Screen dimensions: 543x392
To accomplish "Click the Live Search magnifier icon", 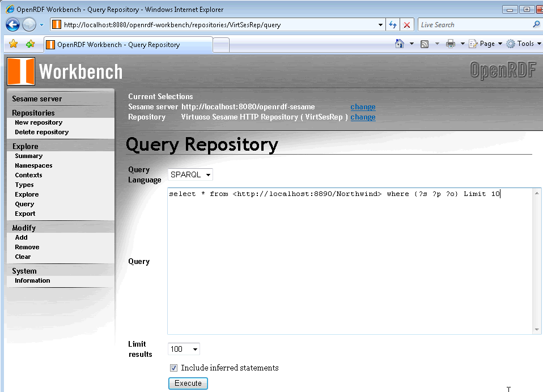I will pos(536,24).
